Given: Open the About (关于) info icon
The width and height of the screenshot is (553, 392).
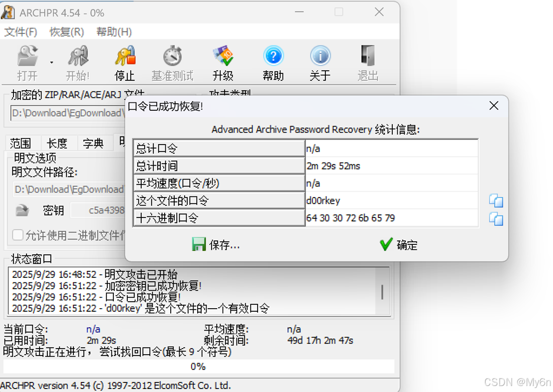Looking at the screenshot, I should tap(320, 56).
